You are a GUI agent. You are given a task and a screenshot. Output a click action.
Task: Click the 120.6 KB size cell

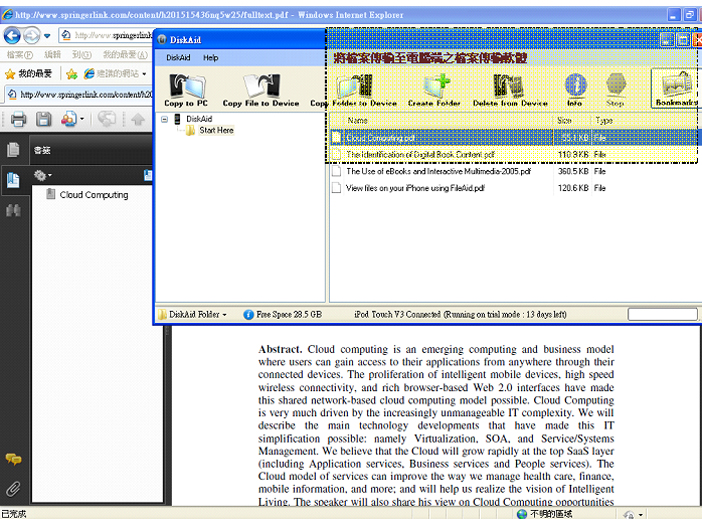[573, 188]
